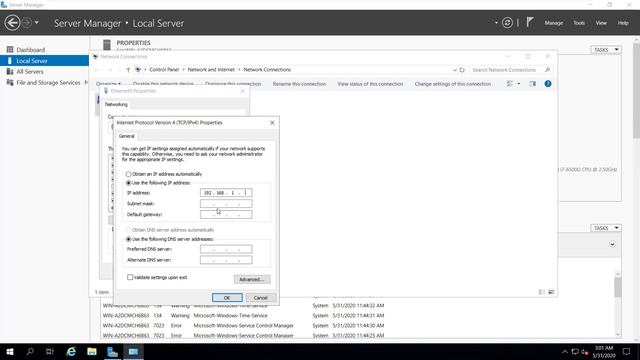Click OK in IPv4 Properties
Image resolution: width=640 pixels, height=360 pixels.
click(227, 298)
